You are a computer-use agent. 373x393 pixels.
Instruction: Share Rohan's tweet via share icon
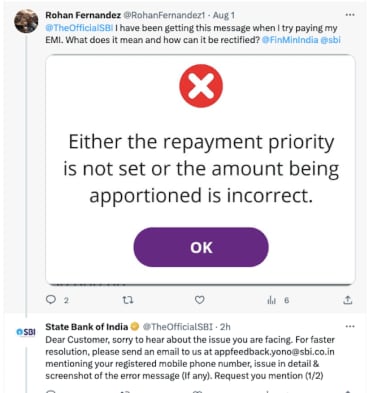(348, 300)
